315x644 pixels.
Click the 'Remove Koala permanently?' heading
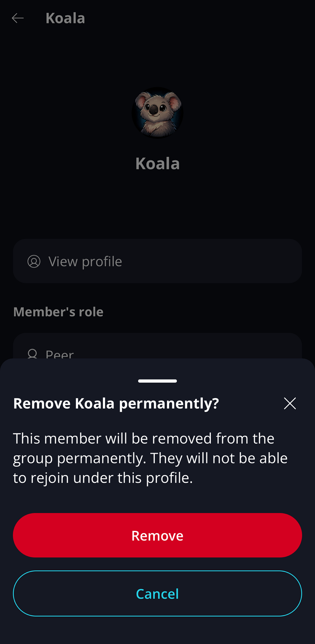point(116,403)
